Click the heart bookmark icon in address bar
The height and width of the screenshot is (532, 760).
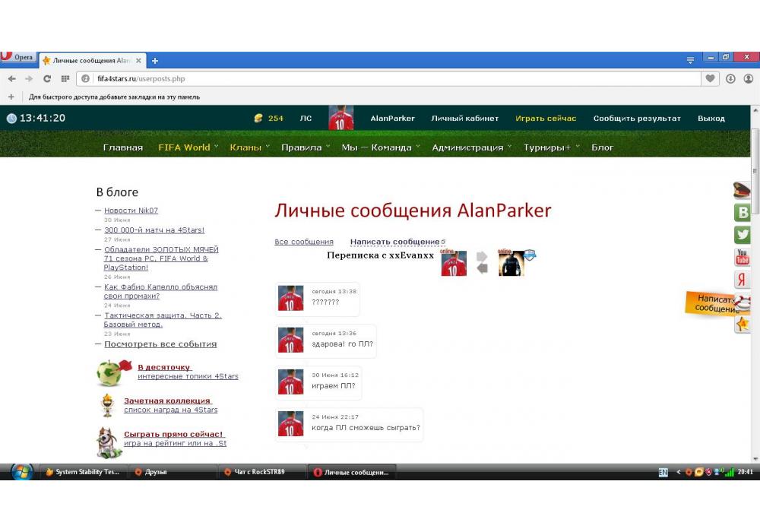tap(711, 78)
